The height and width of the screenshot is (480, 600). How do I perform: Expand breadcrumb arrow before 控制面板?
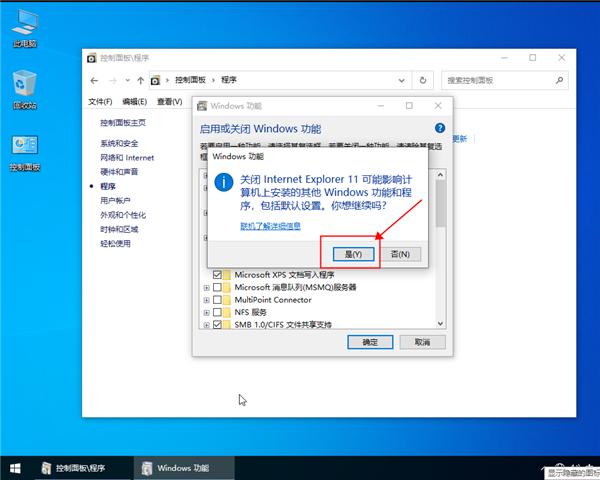[x=167, y=80]
